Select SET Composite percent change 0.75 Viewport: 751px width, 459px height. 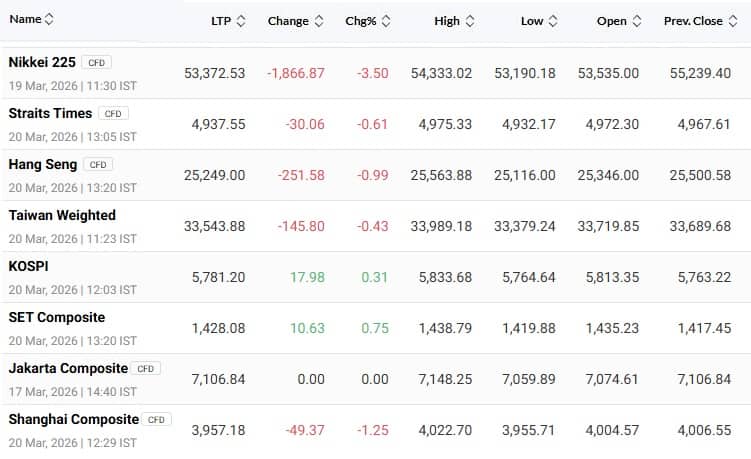(x=375, y=328)
